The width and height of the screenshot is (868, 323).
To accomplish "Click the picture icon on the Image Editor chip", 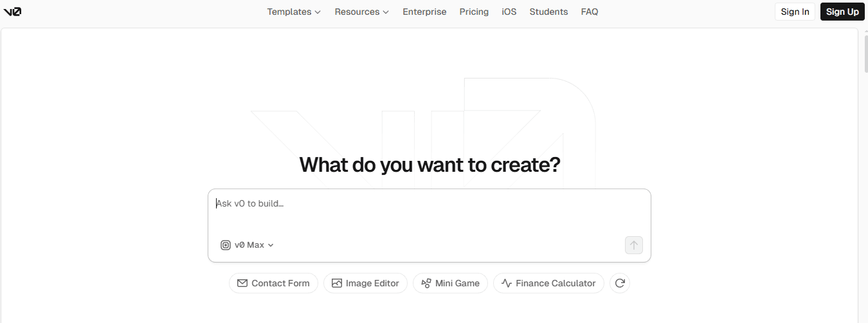I will (x=337, y=283).
